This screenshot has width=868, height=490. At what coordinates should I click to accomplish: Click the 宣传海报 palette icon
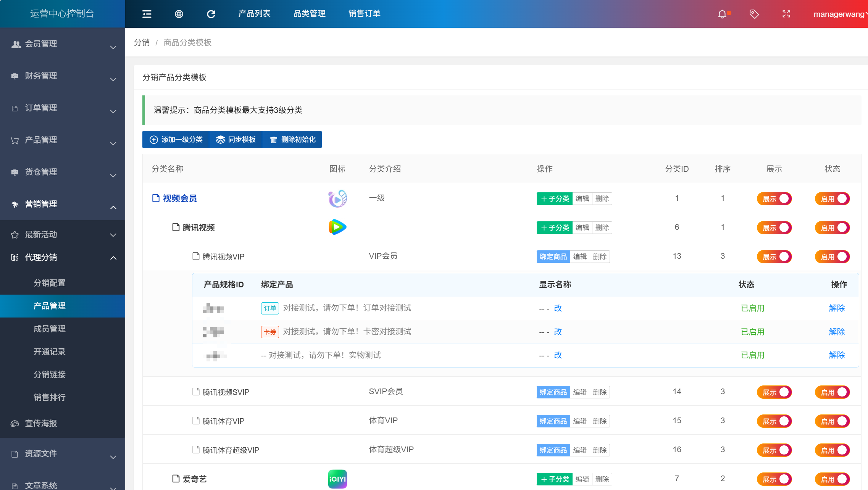point(15,424)
